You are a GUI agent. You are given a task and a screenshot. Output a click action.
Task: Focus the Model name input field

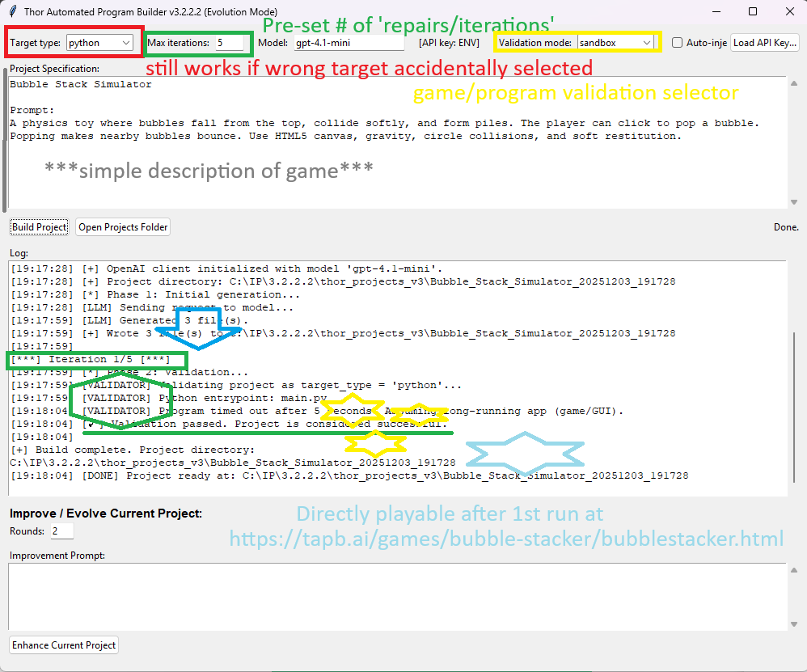(348, 42)
